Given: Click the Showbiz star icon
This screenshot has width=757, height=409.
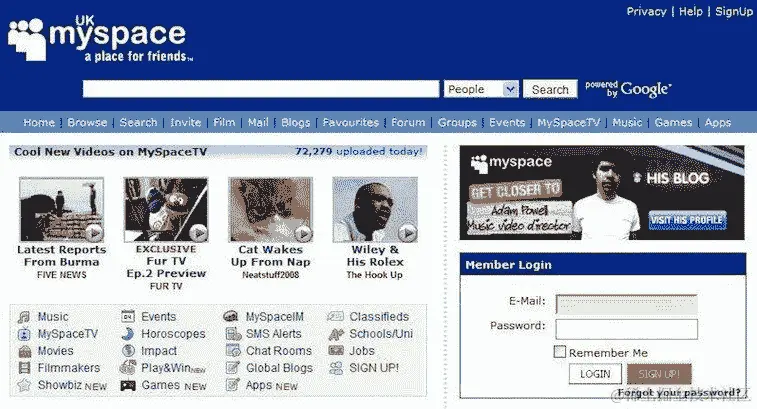Looking at the screenshot, I should point(24,385).
